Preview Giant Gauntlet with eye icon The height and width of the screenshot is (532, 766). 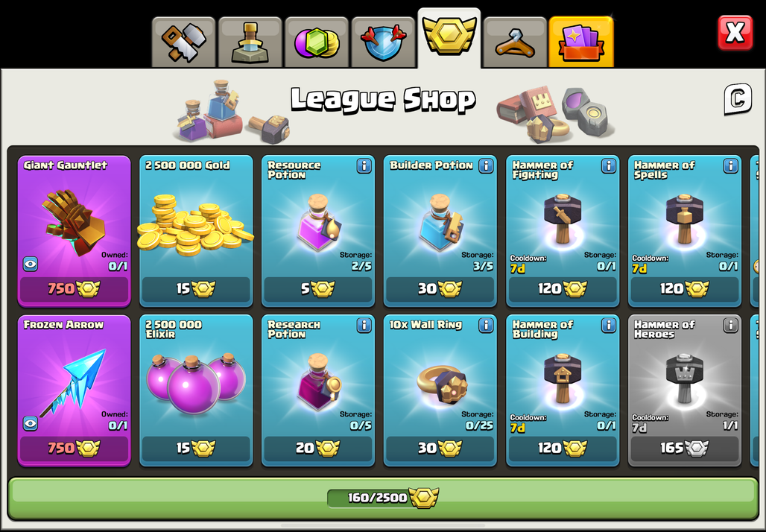[x=31, y=265]
